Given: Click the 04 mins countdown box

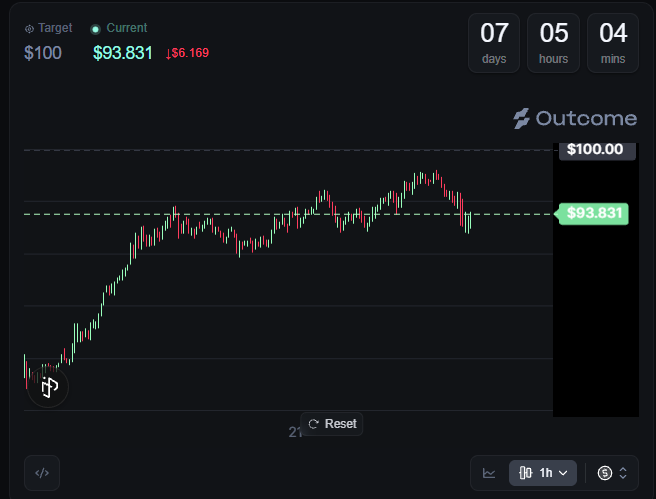Looking at the screenshot, I should 613,43.
